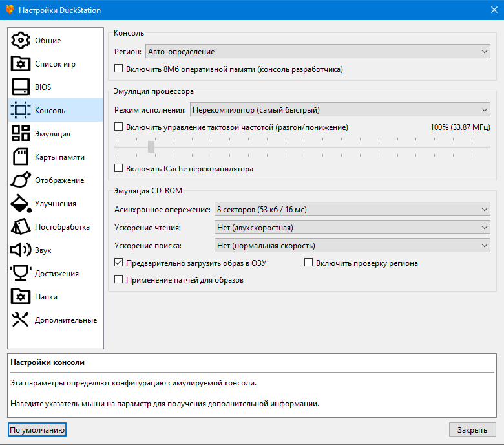The width and height of the screenshot is (504, 445).
Task: Click the Постобработка icon
Action: [21, 226]
